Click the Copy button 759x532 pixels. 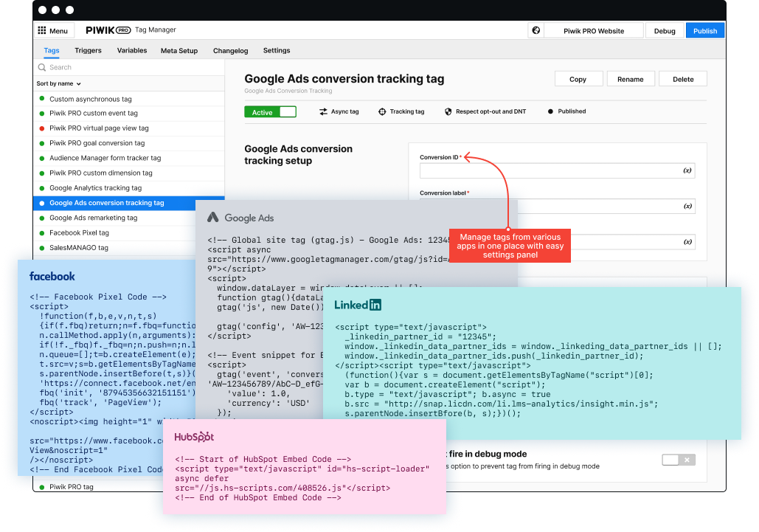578,79
